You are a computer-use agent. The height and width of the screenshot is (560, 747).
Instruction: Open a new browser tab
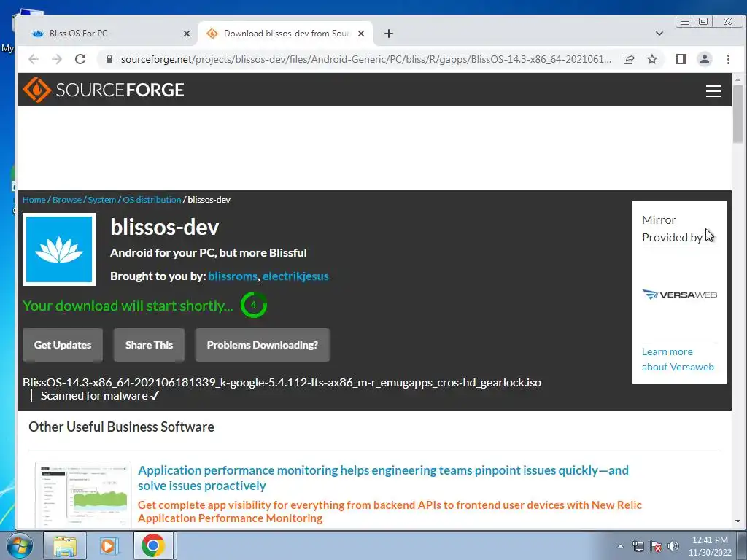pos(389,34)
